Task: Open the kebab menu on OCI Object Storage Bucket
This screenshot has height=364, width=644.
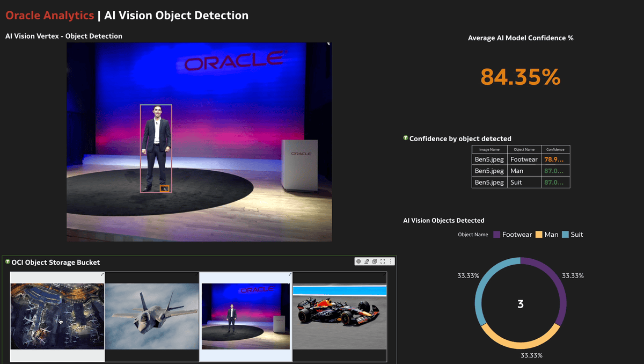Action: [x=391, y=261]
